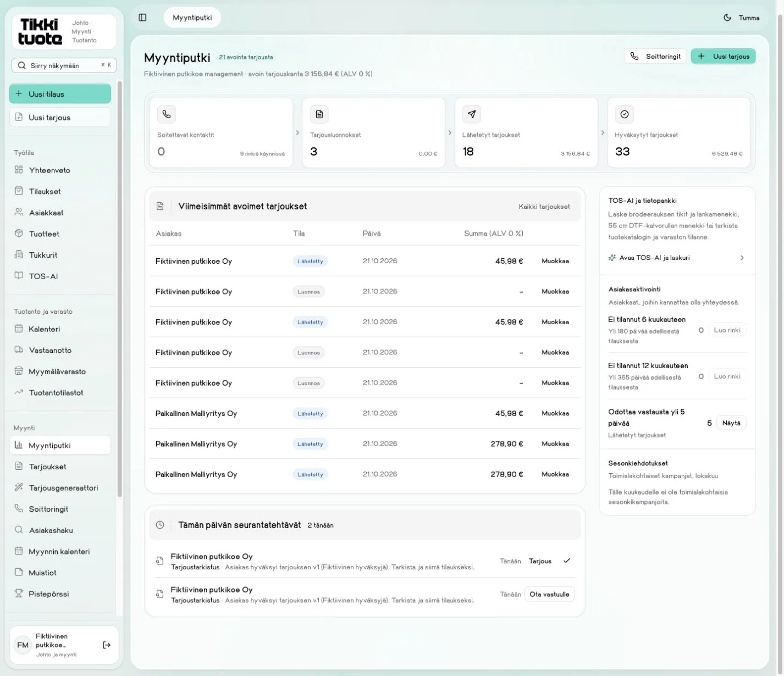Open the TOS-AI book icon
The image size is (784, 676).
pos(19,276)
